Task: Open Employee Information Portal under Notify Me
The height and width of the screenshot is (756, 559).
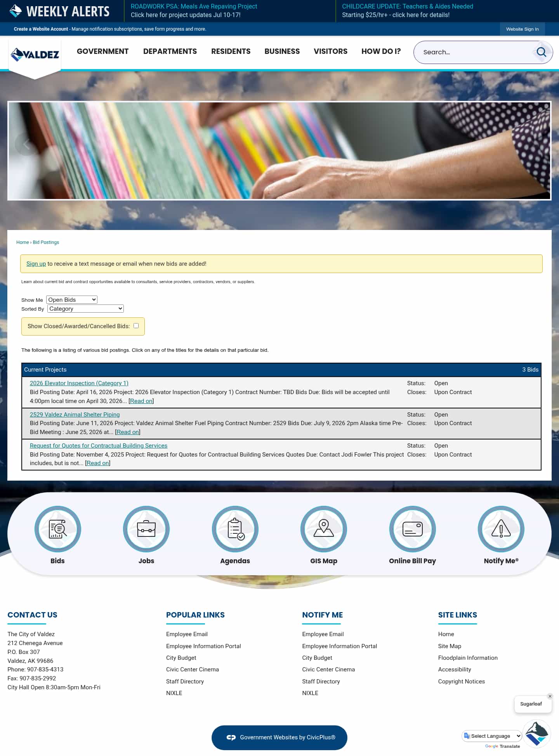Action: click(340, 646)
